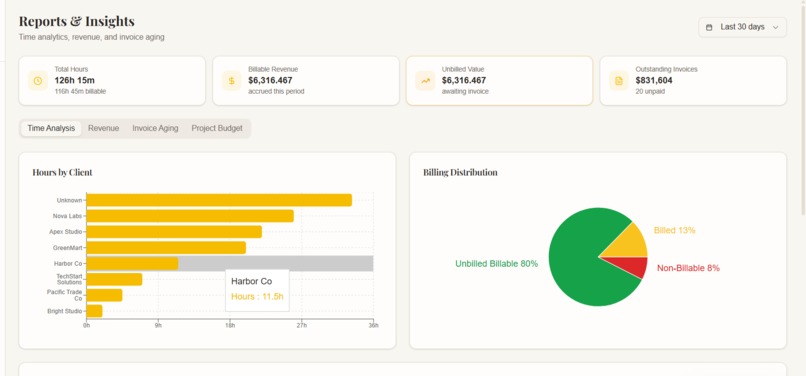Screen dimensions: 806x376
Task: Switch to the Revenue tab
Action: point(103,128)
